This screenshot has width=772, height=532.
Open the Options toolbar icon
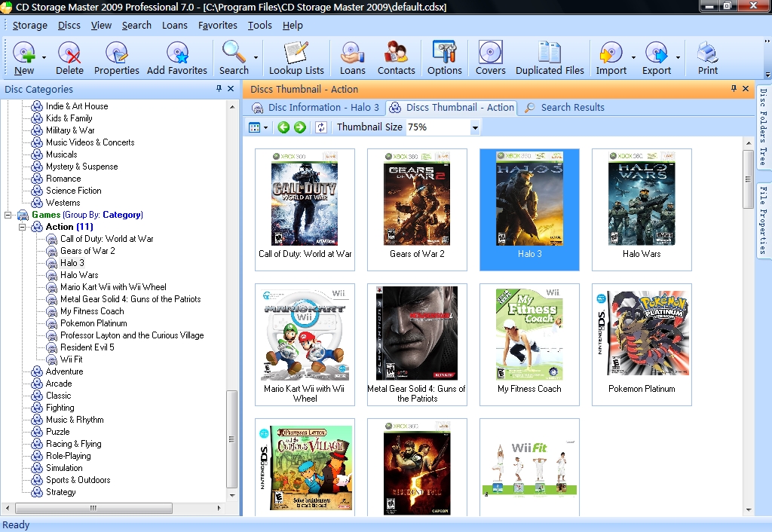click(445, 58)
